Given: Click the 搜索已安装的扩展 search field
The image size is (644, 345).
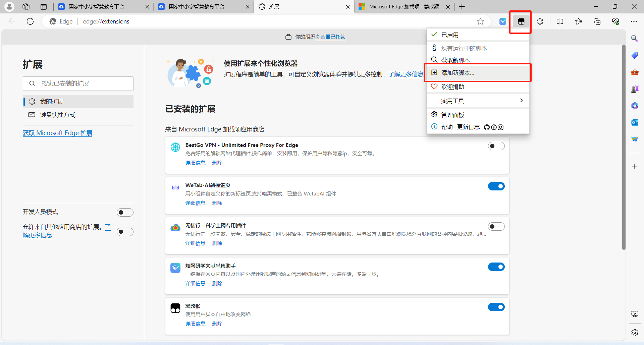Looking at the screenshot, I should [78, 83].
